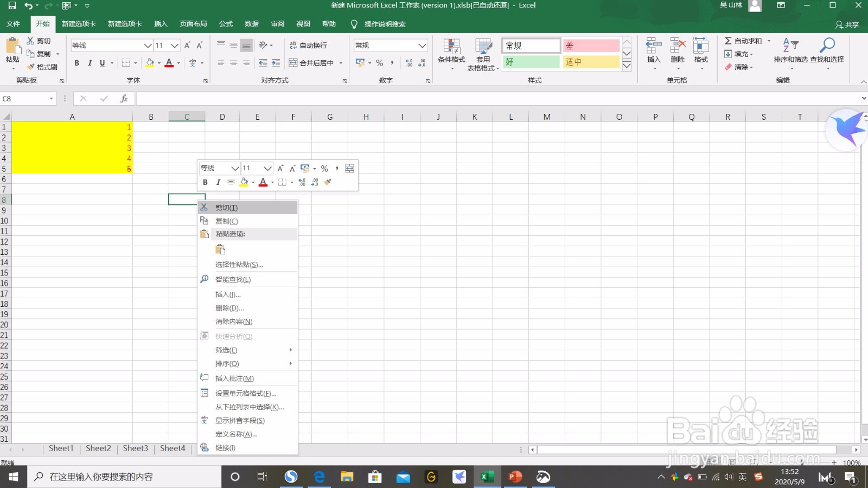
Task: Open mini toolbar font size dropdown
Action: tap(267, 168)
